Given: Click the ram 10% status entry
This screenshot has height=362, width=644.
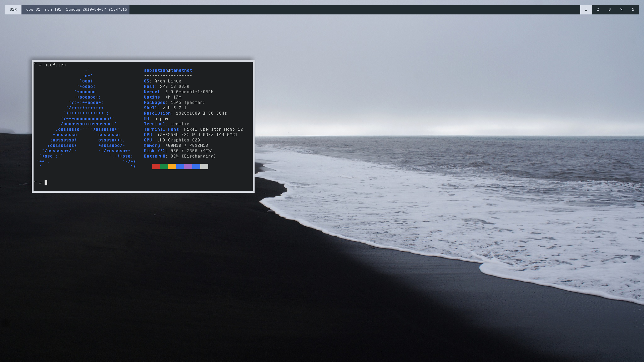Looking at the screenshot, I should (53, 10).
